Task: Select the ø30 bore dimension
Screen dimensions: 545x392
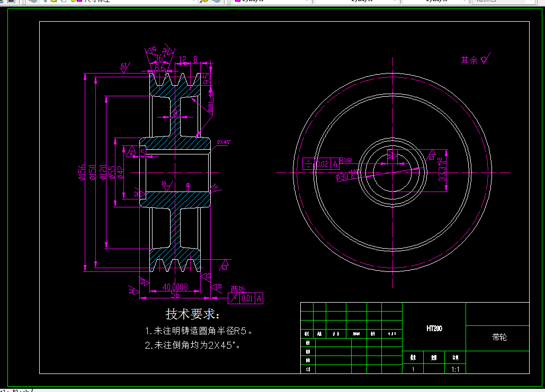Action: [x=348, y=175]
